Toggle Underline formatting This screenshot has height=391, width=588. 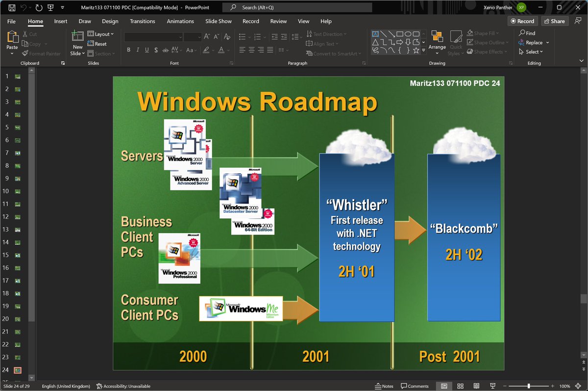(x=147, y=50)
